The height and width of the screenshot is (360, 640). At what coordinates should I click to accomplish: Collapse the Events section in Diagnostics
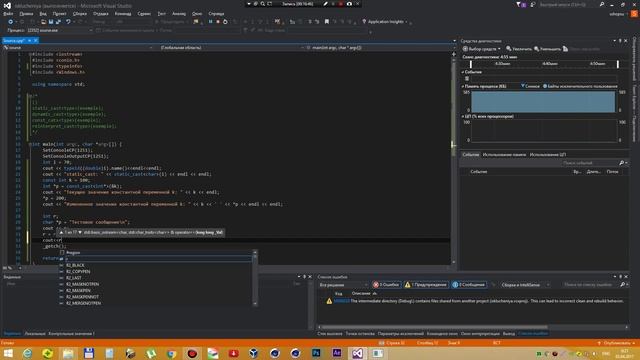(x=463, y=72)
